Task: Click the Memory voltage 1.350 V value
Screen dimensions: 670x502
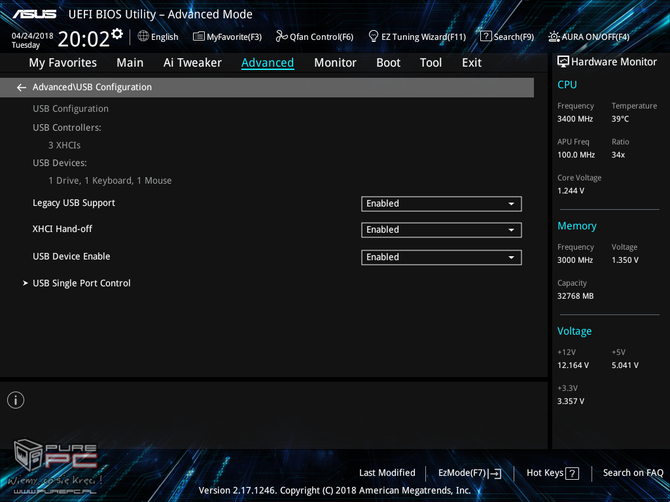Action: [625, 260]
